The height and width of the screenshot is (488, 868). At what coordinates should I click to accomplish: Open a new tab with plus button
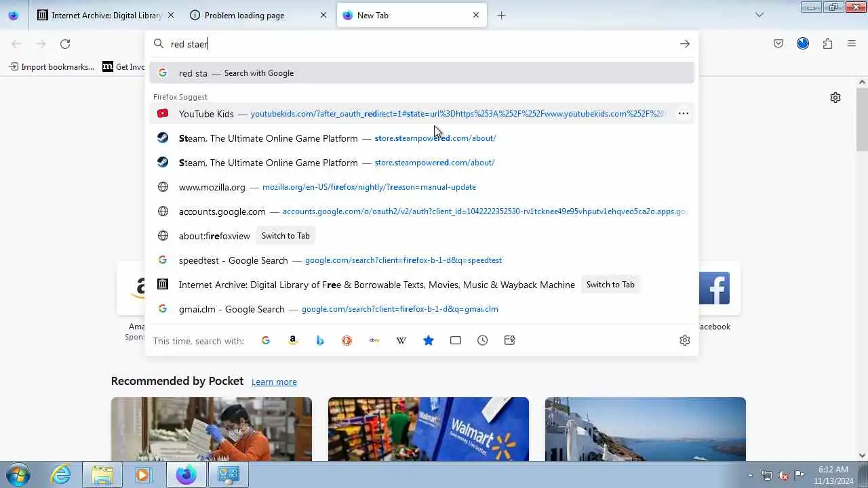(501, 15)
